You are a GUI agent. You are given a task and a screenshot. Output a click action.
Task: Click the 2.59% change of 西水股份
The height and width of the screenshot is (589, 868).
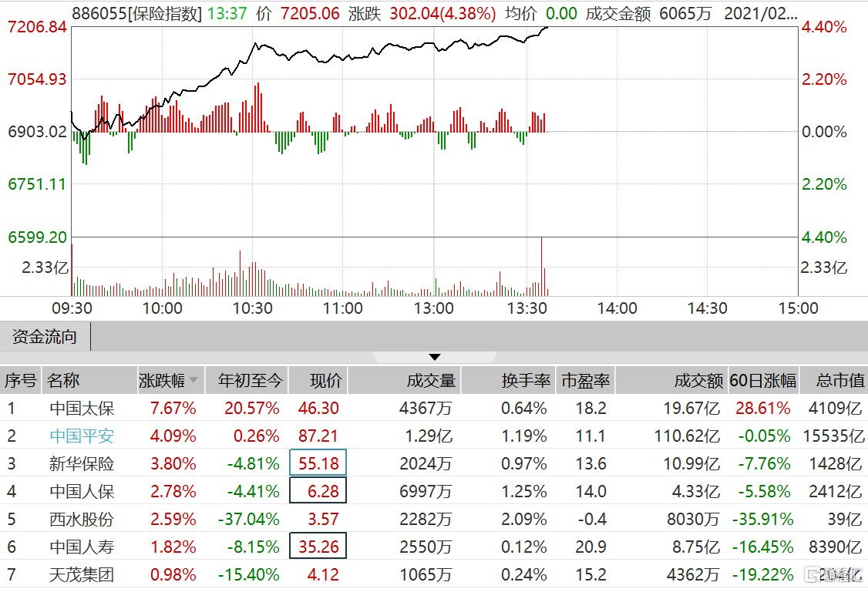pyautogui.click(x=173, y=520)
